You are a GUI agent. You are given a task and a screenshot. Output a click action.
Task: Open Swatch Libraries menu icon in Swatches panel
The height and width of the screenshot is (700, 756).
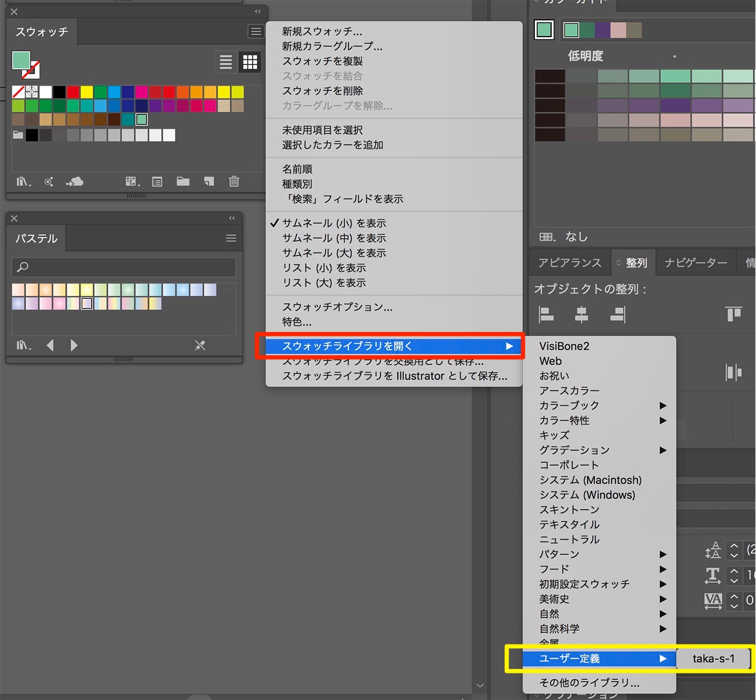pyautogui.click(x=23, y=182)
